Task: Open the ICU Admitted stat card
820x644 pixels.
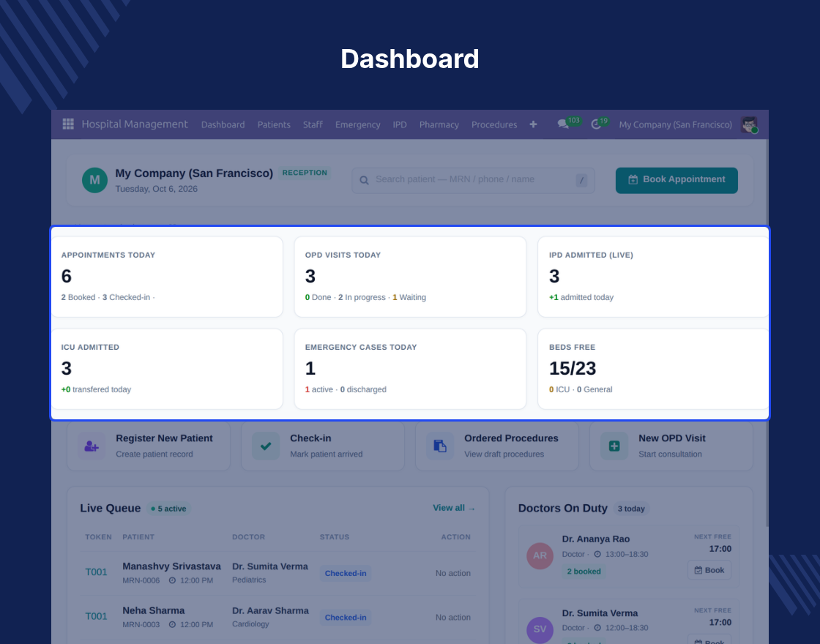Action: (x=167, y=369)
